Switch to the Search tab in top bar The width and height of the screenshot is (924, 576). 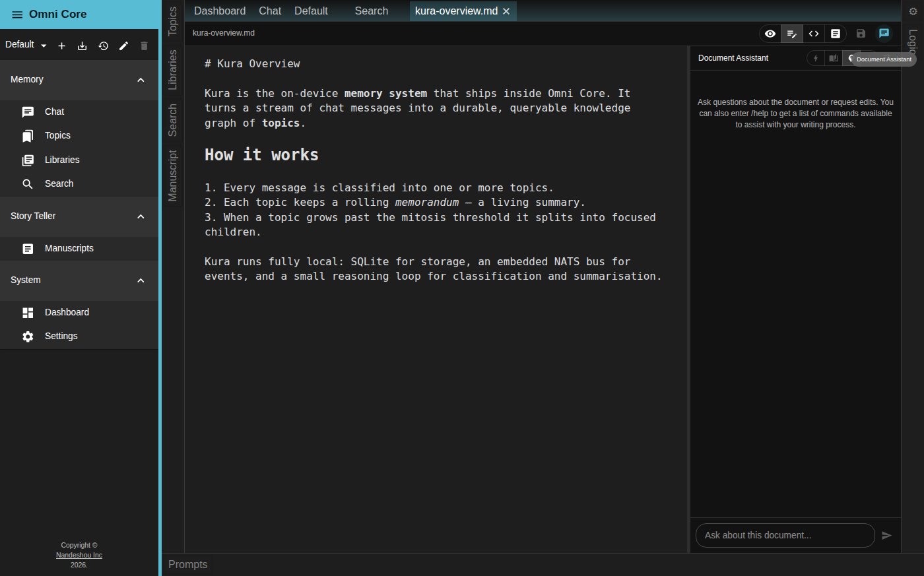pyautogui.click(x=372, y=11)
